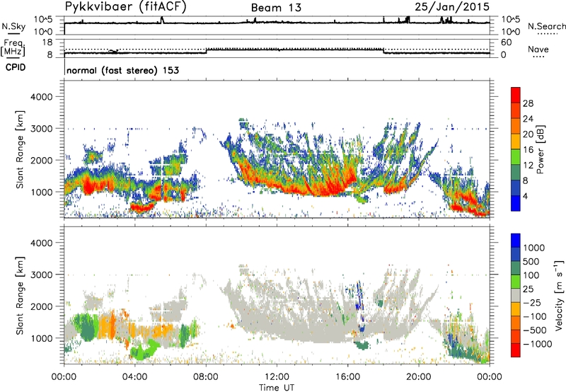This screenshot has width=566, height=392.
Task: Click the 'CPID' label
Action: click(16, 67)
